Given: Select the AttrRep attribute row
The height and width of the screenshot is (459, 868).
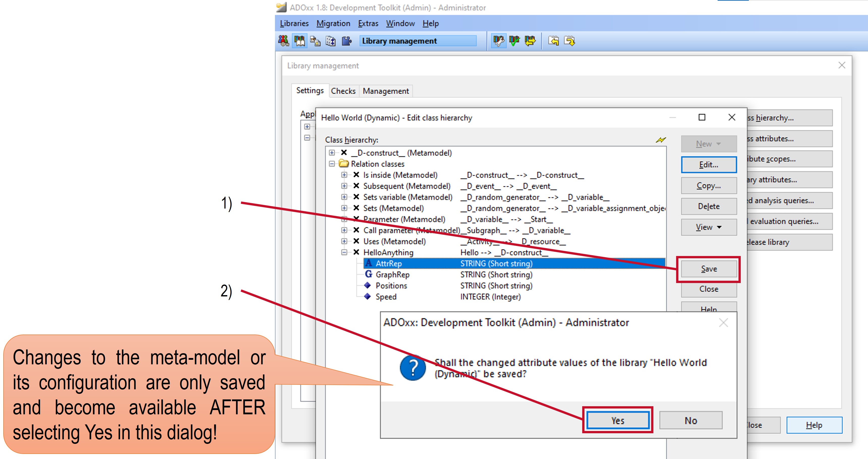Looking at the screenshot, I should (x=514, y=263).
